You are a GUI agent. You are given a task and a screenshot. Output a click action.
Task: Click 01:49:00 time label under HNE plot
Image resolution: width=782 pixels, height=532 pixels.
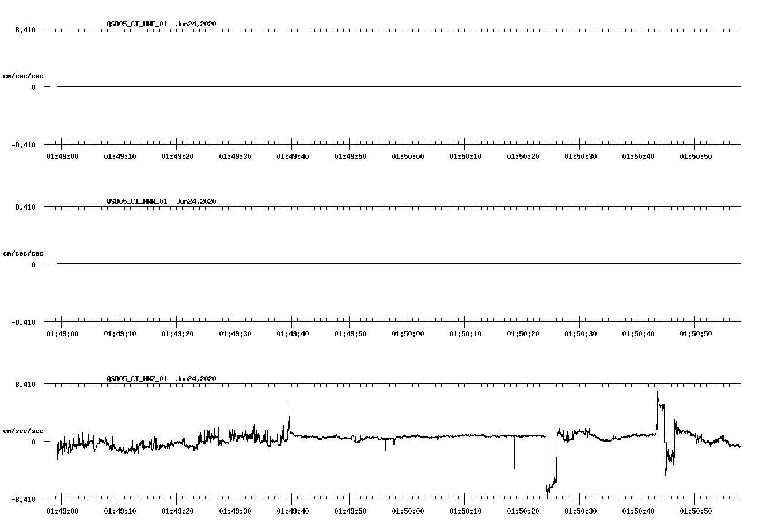[62, 157]
